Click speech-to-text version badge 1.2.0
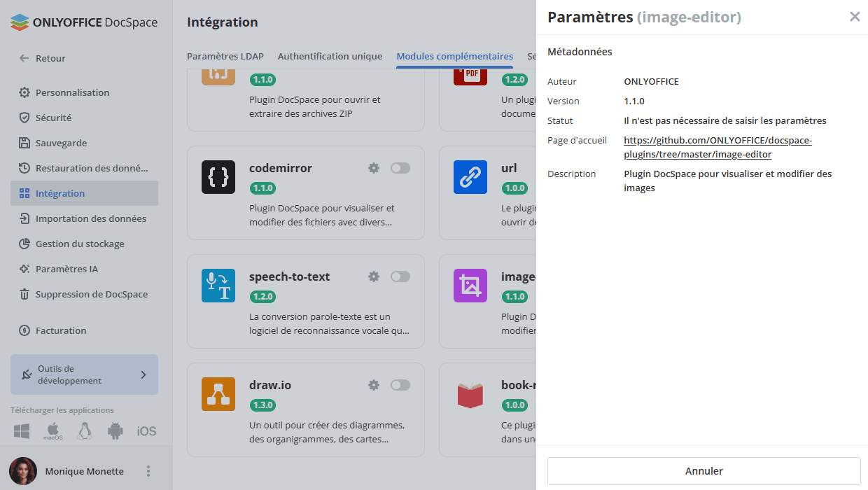Image resolution: width=868 pixels, height=490 pixels. click(262, 297)
